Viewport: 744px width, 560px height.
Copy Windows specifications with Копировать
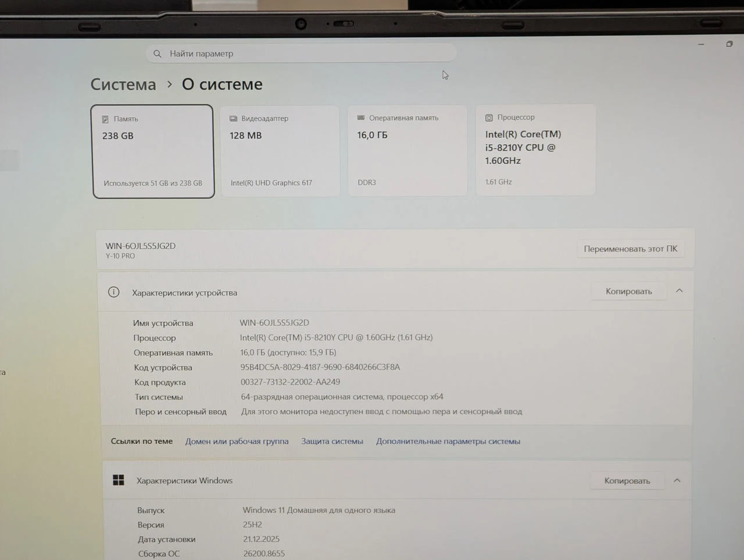tap(627, 480)
